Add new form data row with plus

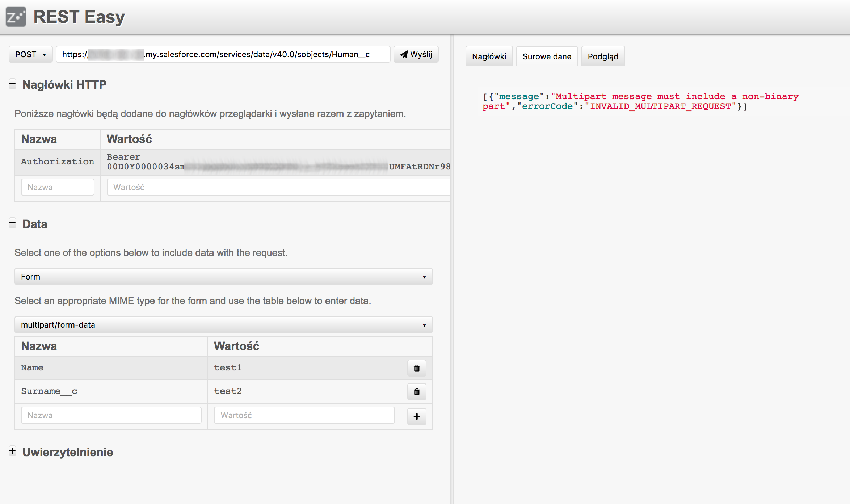[x=417, y=416]
